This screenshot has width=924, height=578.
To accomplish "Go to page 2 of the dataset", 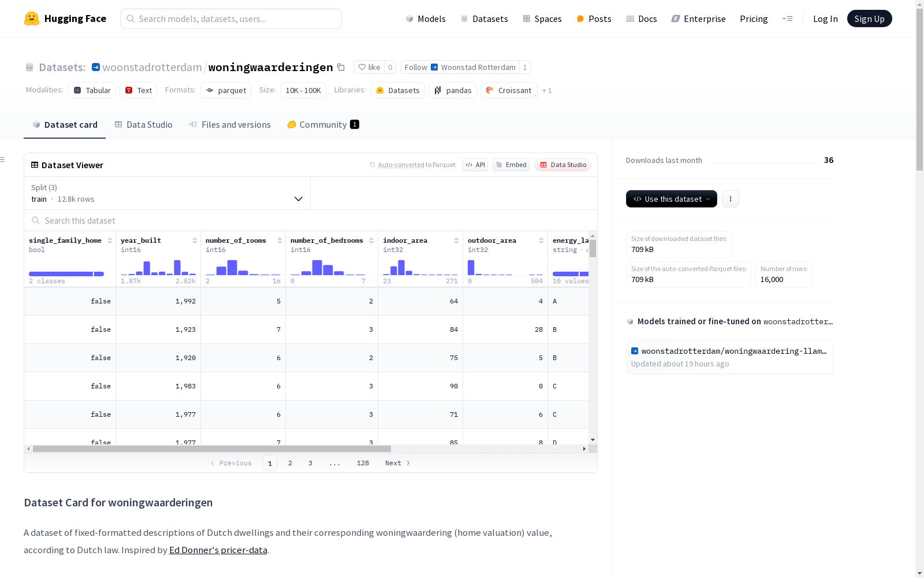I will pos(290,463).
